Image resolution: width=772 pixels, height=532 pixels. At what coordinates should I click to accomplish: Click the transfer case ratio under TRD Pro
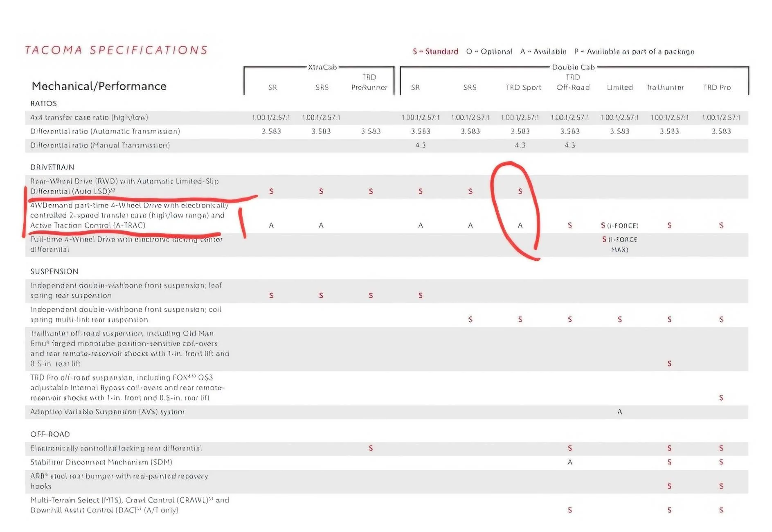click(x=721, y=117)
